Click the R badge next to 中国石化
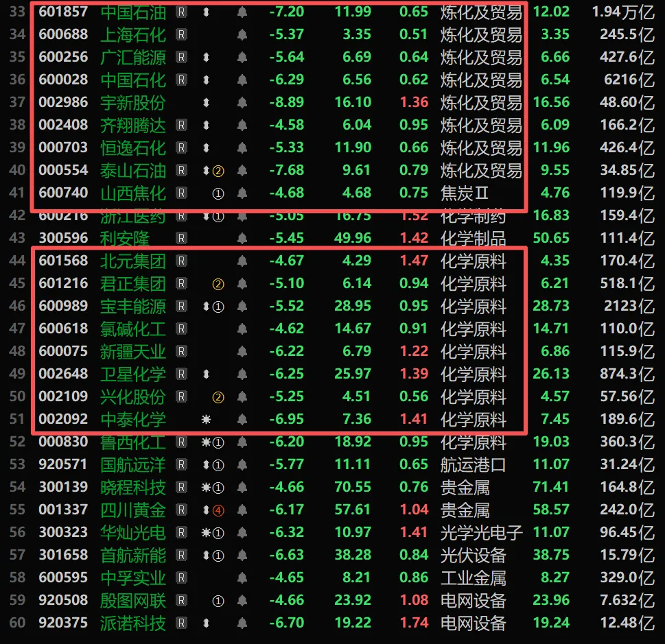 click(181, 80)
